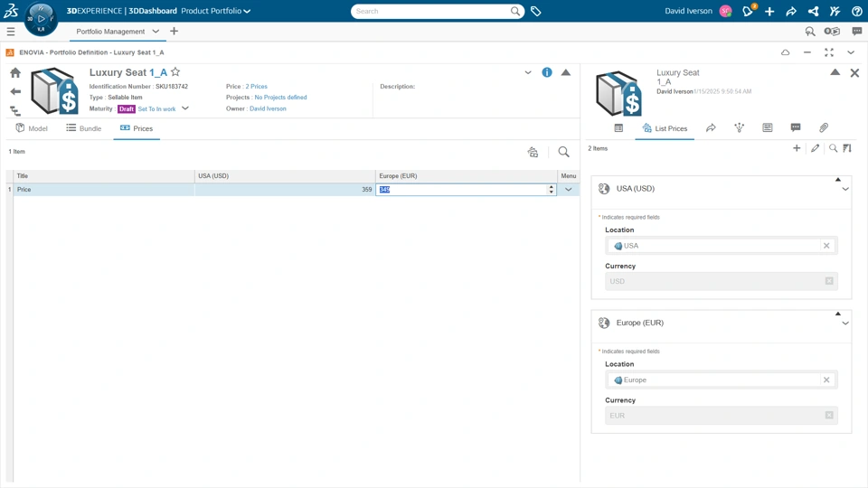Open notifications icon in top bar
The height and width of the screenshot is (488, 868).
(x=748, y=11)
